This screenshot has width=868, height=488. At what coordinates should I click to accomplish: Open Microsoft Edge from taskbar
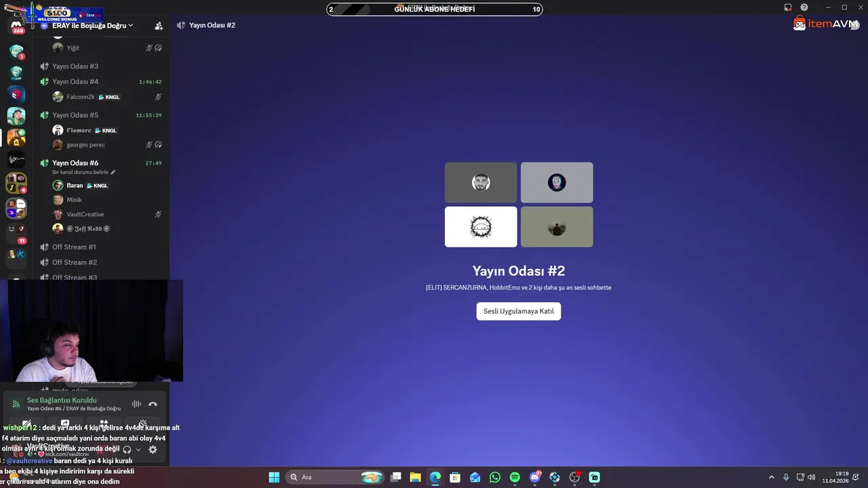click(x=435, y=477)
